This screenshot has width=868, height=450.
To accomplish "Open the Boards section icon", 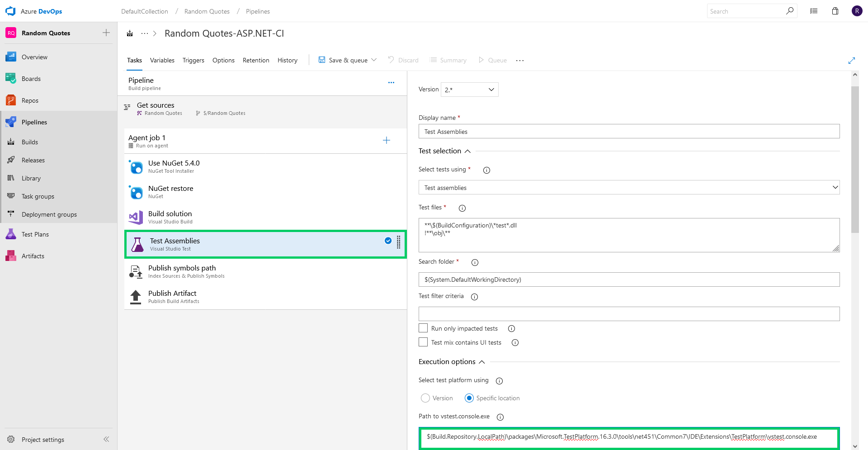I will pyautogui.click(x=11, y=79).
